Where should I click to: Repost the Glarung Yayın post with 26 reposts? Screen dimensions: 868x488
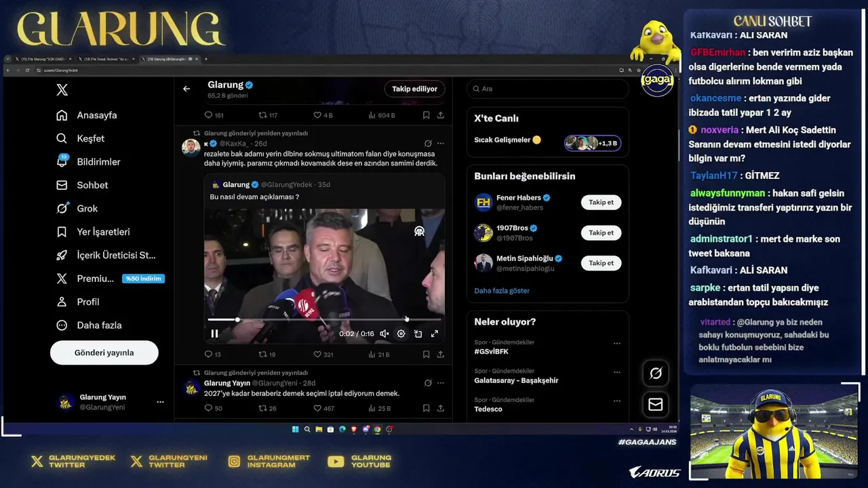268,408
